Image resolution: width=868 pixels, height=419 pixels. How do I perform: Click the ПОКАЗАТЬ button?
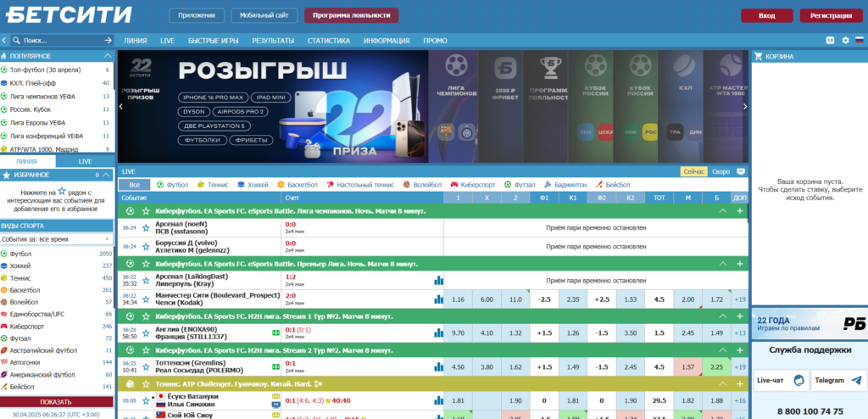coord(56,402)
